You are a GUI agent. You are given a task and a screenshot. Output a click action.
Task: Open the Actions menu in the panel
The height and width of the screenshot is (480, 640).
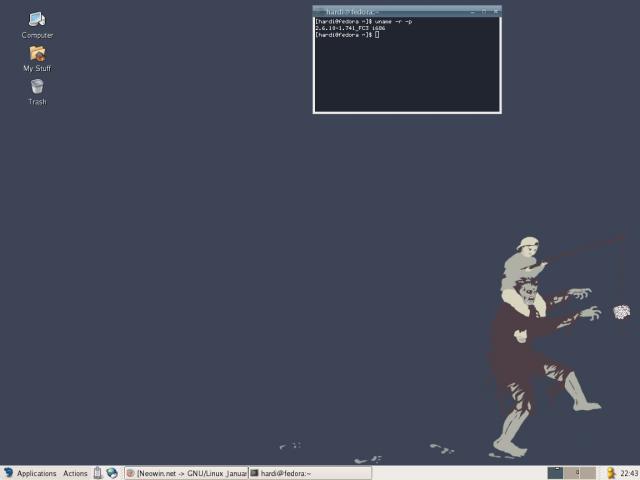tap(75, 473)
